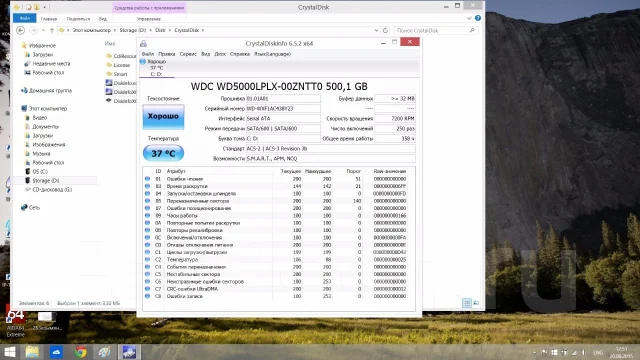Go back in File Explorer

coord(20,30)
